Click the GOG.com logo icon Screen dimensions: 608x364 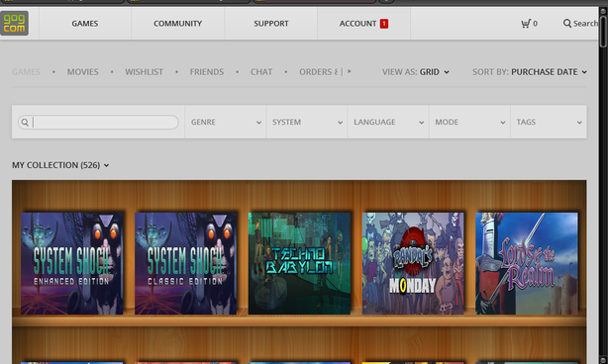[x=14, y=23]
